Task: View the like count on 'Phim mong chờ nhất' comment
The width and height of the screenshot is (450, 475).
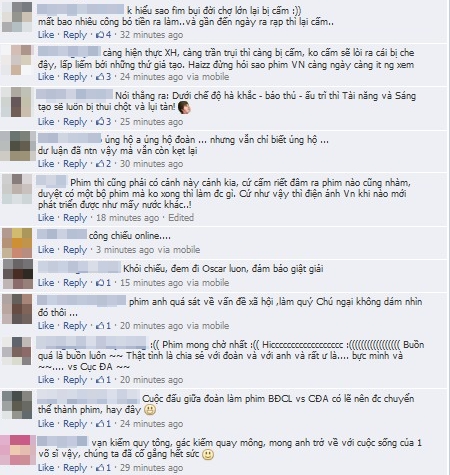Action: click(104, 380)
